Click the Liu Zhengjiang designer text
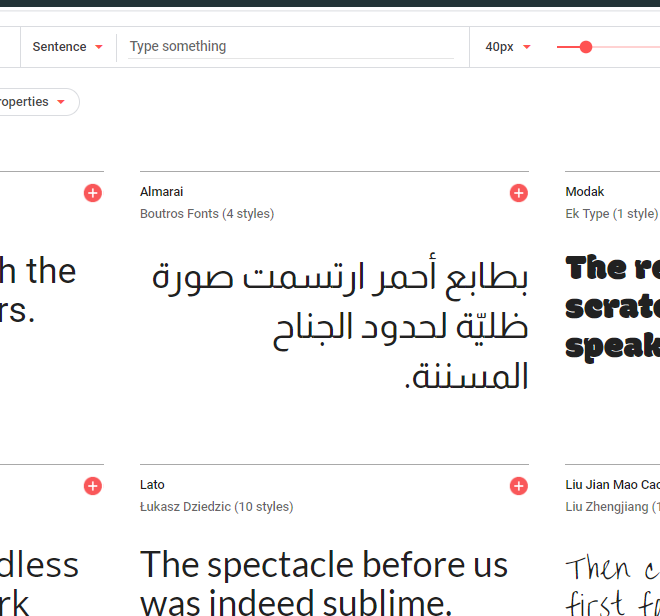Screen dimensions: 660x616 pyautogui.click(x=612, y=507)
